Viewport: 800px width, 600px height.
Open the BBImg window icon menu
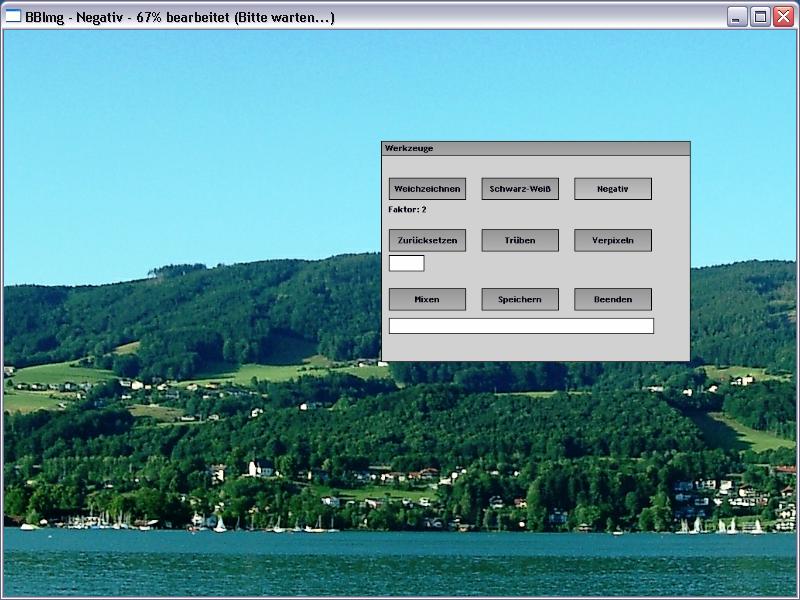[13, 17]
